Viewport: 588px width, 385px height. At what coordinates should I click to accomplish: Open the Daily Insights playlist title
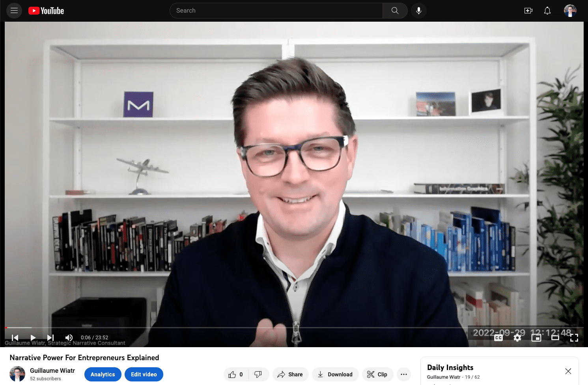coord(450,367)
